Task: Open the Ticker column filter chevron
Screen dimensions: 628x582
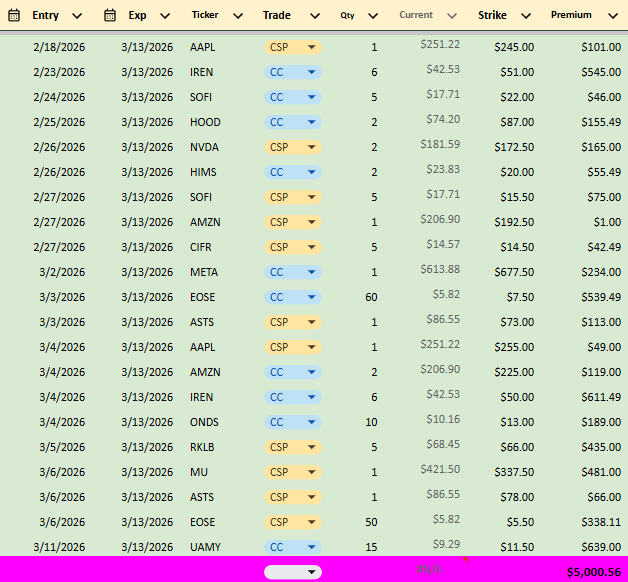Action: [238, 16]
